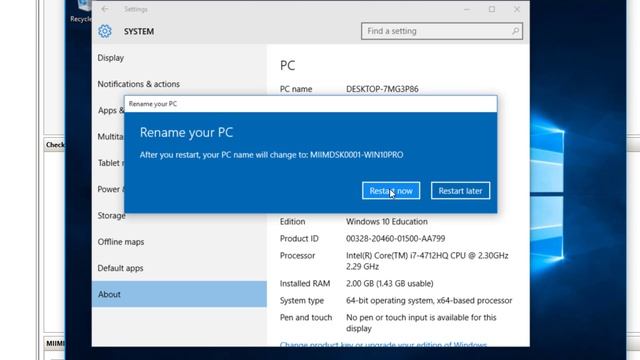Select the About sidebar item
This screenshot has height=360, width=640.
[179, 294]
